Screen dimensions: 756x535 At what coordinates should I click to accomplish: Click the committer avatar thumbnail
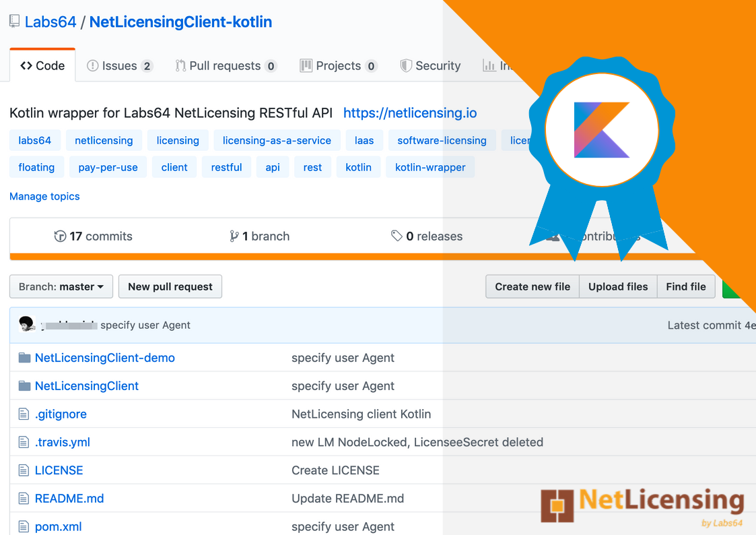(x=26, y=324)
